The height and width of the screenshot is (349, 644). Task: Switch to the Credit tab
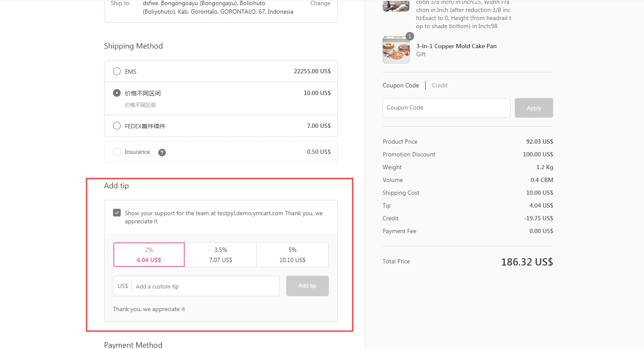(439, 85)
